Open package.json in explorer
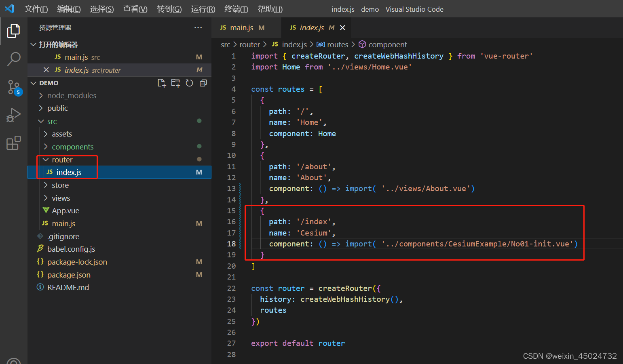 coord(119,275)
